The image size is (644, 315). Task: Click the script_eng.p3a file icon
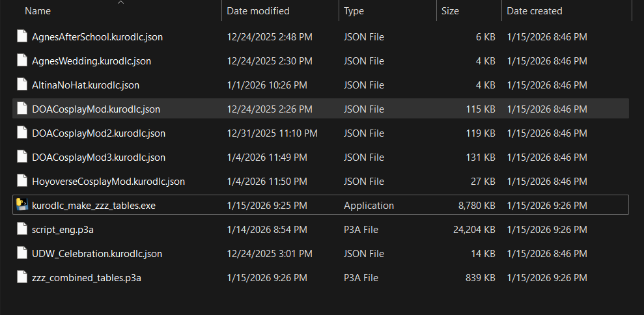22,229
